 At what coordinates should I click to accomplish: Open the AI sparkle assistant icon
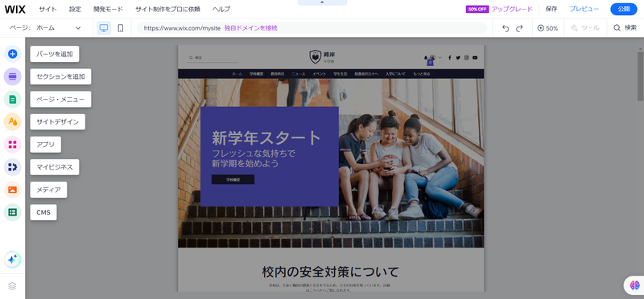coord(12,260)
